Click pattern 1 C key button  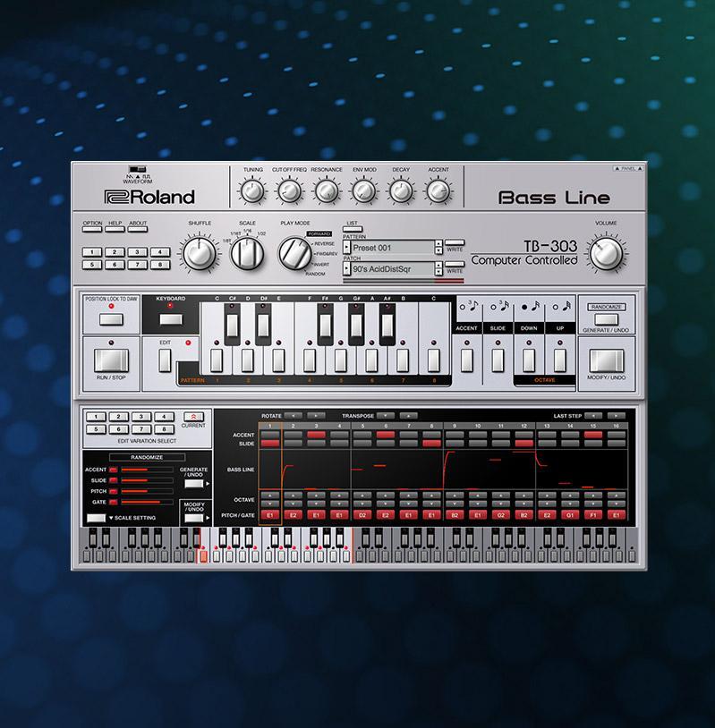click(x=217, y=360)
